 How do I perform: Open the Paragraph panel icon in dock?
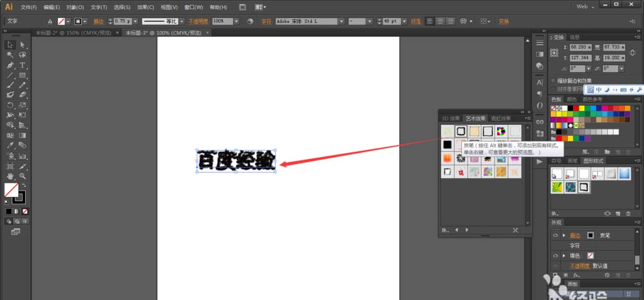[x=540, y=94]
